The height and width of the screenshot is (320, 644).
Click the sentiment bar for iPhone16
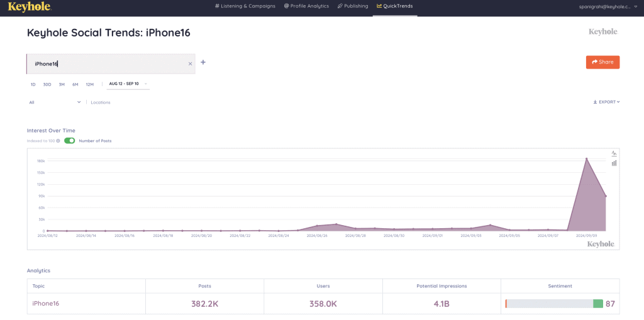tap(553, 304)
